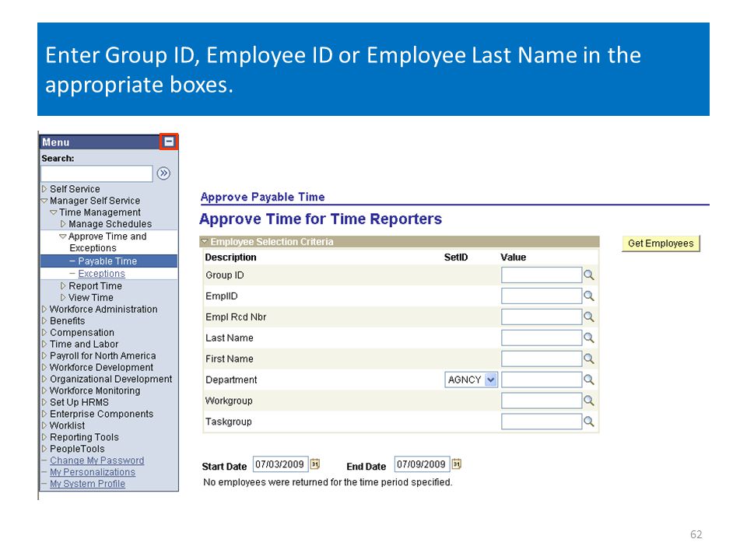Open Workforce Monitoring menu item
The height and width of the screenshot is (560, 747).
tap(95, 390)
